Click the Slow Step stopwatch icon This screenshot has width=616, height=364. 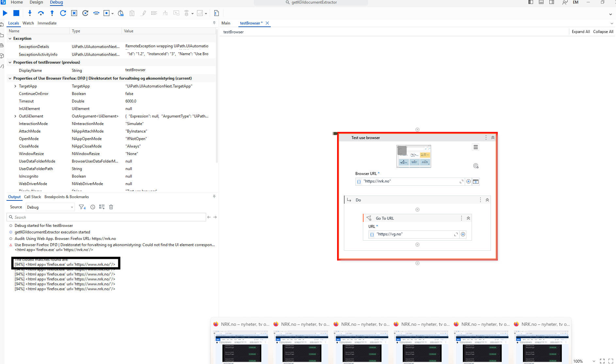(x=121, y=13)
